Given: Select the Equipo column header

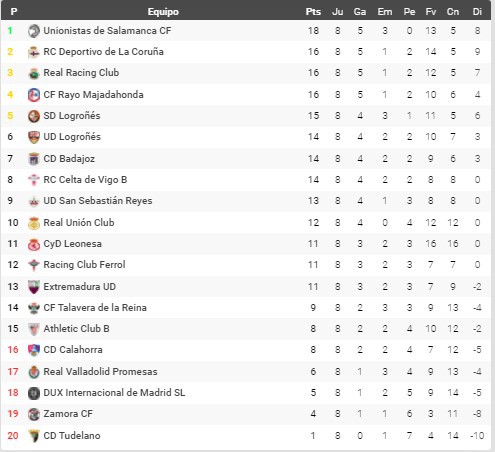Looking at the screenshot, I should click(163, 12).
